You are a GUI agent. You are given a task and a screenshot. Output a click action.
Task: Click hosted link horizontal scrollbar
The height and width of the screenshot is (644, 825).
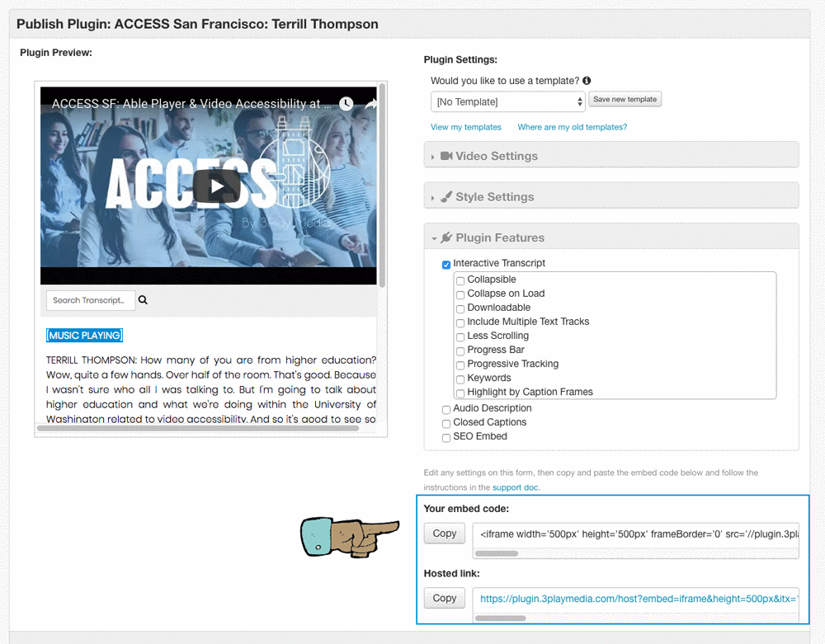click(x=501, y=618)
